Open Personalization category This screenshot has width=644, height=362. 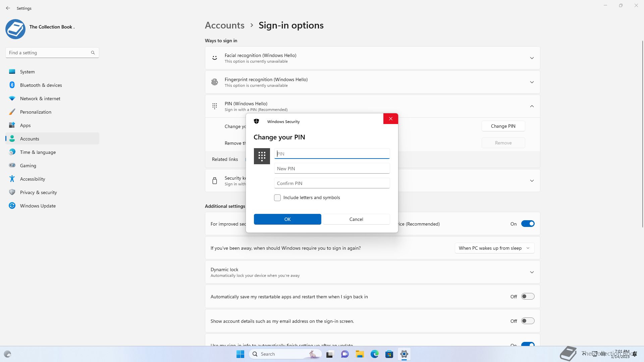tap(52, 112)
